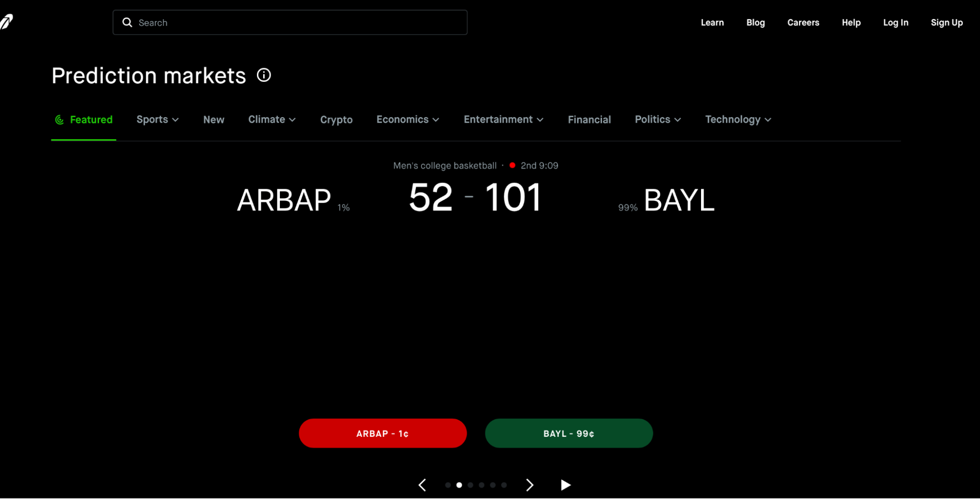Image resolution: width=980 pixels, height=499 pixels.
Task: Click the Featured category icon
Action: pos(59,119)
